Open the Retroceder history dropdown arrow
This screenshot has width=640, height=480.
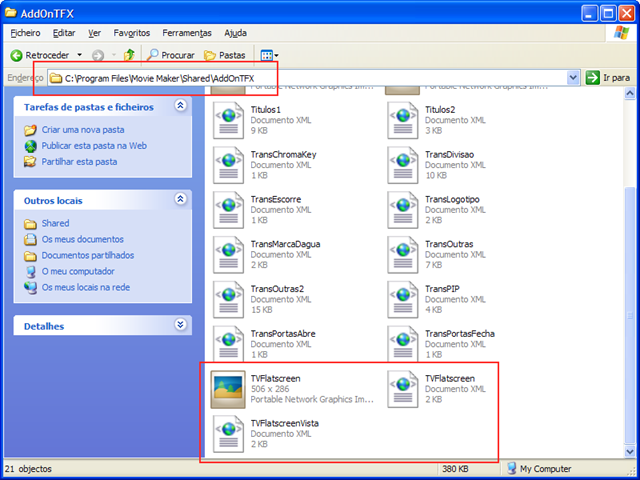tap(80, 55)
